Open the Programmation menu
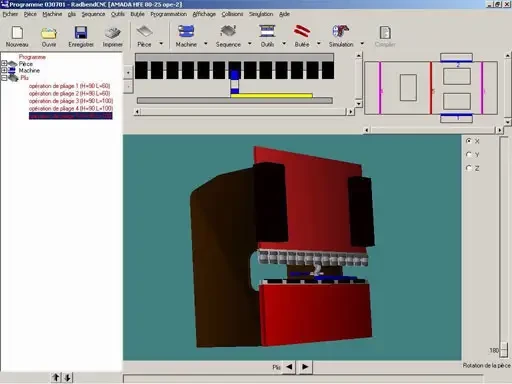 tap(169, 14)
